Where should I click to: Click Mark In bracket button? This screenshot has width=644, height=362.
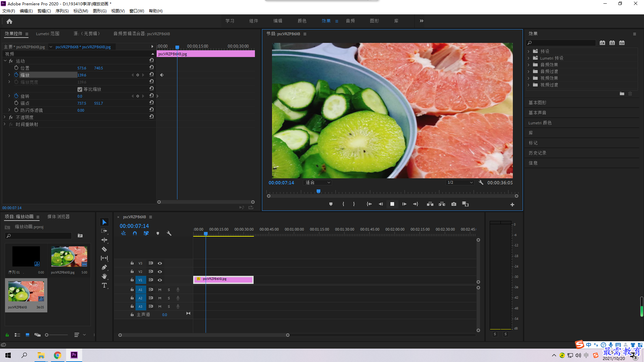pos(343,204)
